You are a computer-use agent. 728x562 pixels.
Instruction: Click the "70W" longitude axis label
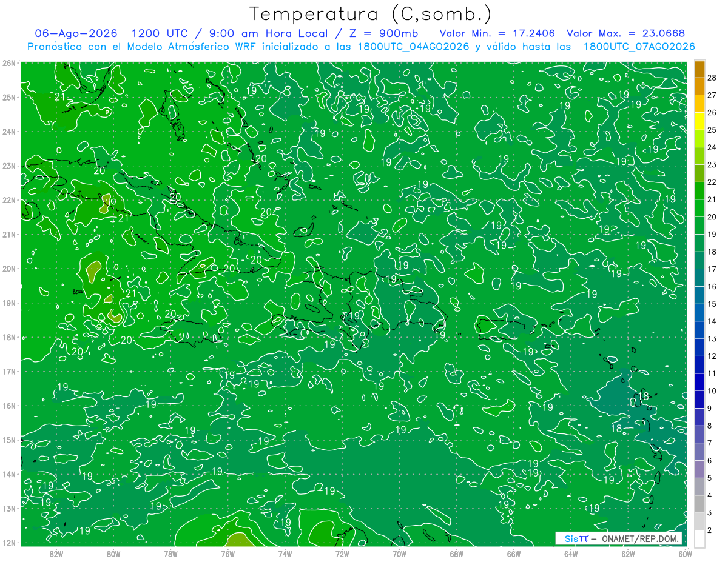pos(399,554)
